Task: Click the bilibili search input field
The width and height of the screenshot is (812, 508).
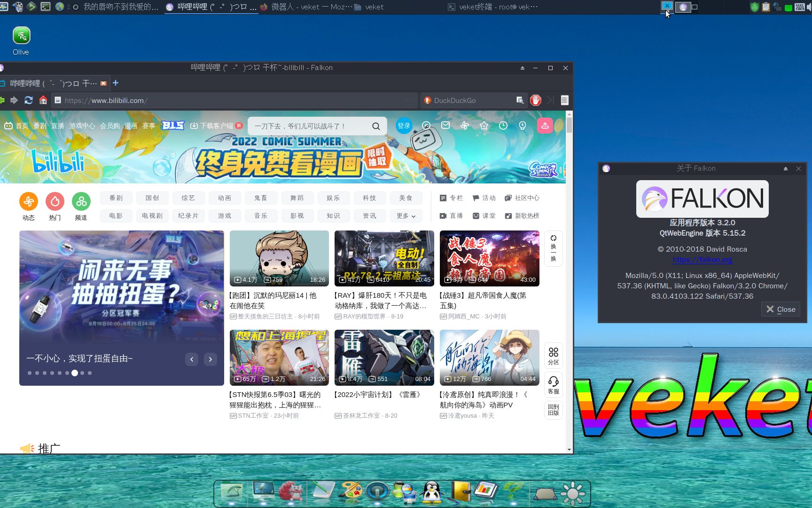Action: click(x=310, y=126)
